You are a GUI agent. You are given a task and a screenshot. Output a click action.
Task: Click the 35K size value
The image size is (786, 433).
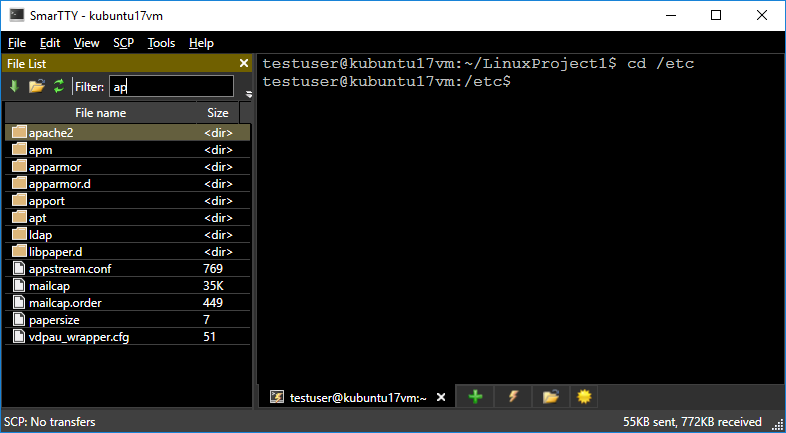[x=213, y=286]
